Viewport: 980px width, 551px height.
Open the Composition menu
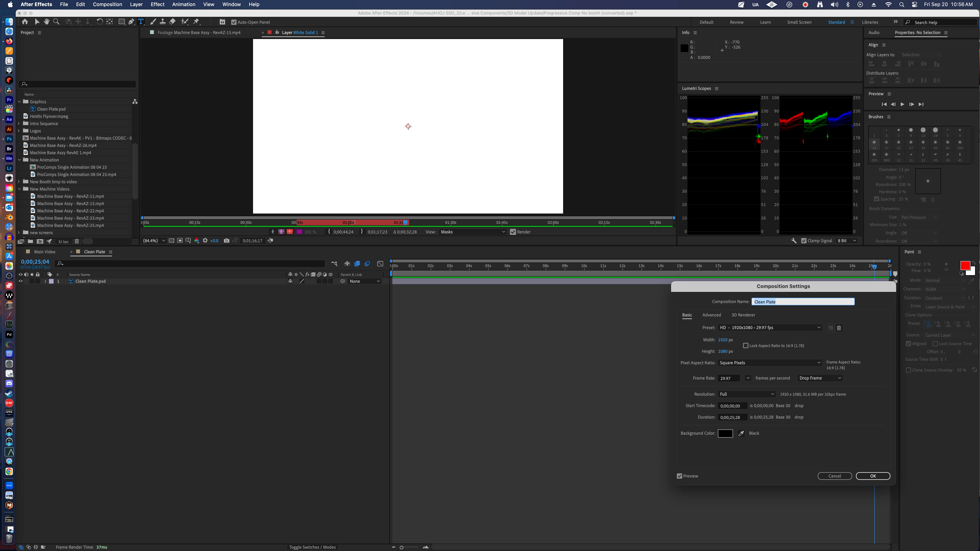[x=107, y=5]
